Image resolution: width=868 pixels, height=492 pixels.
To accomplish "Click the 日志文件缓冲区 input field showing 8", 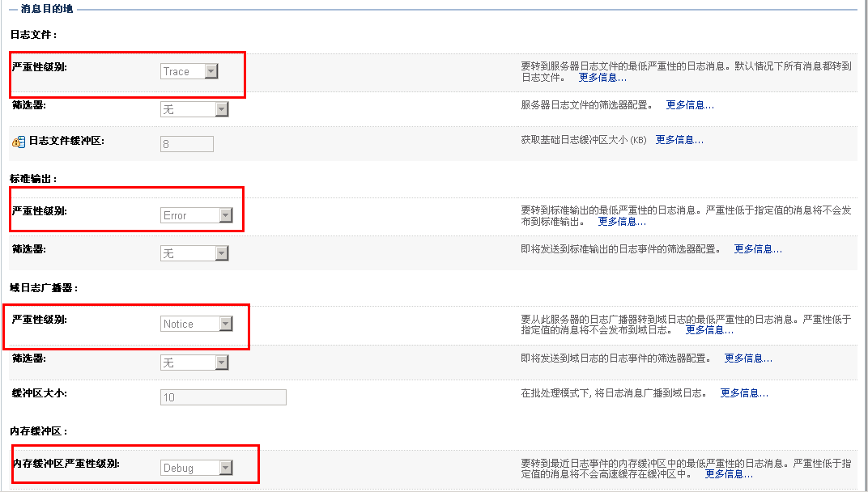I will point(187,144).
